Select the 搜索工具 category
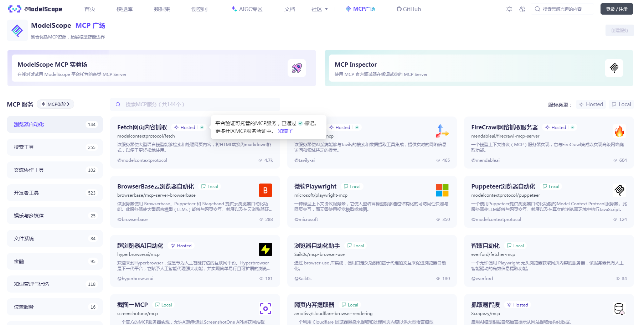This screenshot has height=325, width=644. (55, 147)
